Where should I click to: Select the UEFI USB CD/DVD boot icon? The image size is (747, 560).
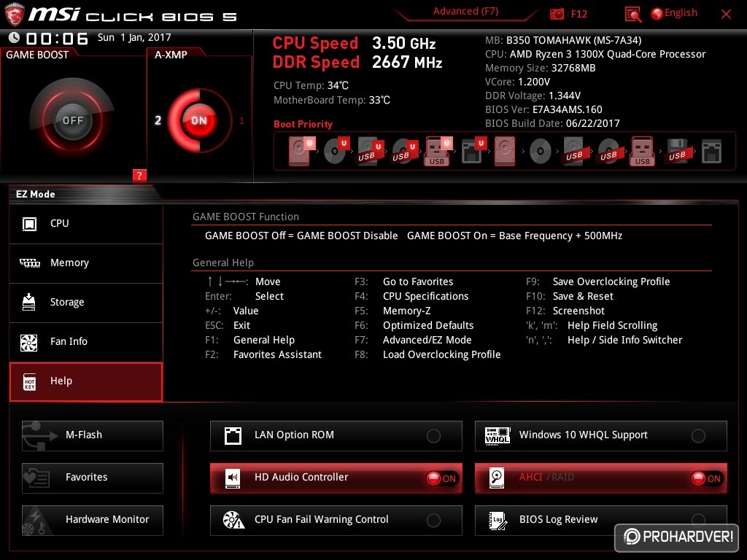(x=404, y=151)
